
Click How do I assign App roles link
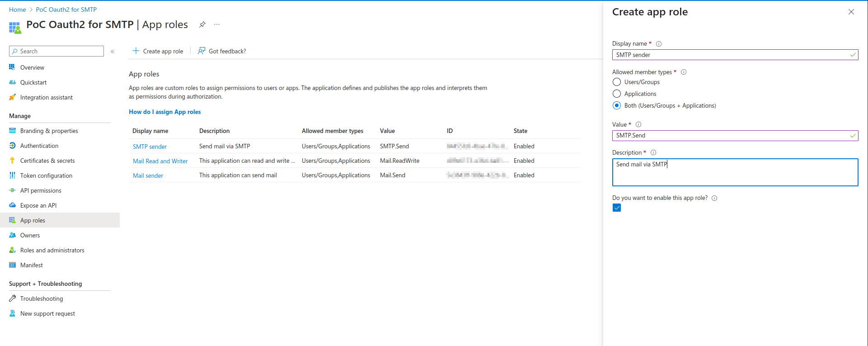pos(164,112)
